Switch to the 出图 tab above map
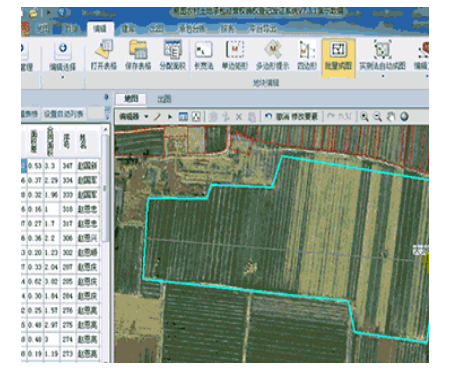453x374 pixels. tap(164, 99)
